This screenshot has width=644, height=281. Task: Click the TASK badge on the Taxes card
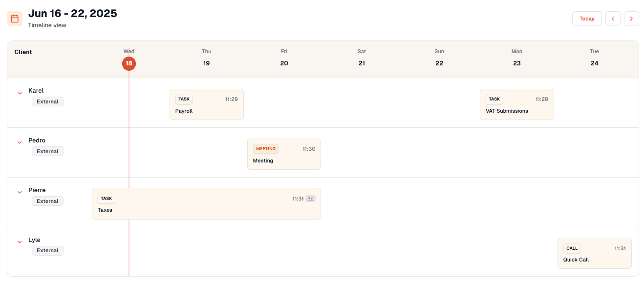(107, 199)
